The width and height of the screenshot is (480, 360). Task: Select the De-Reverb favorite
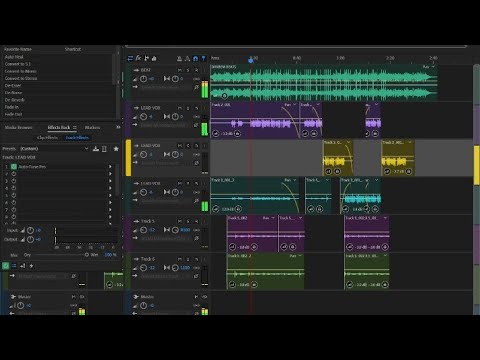tap(14, 100)
